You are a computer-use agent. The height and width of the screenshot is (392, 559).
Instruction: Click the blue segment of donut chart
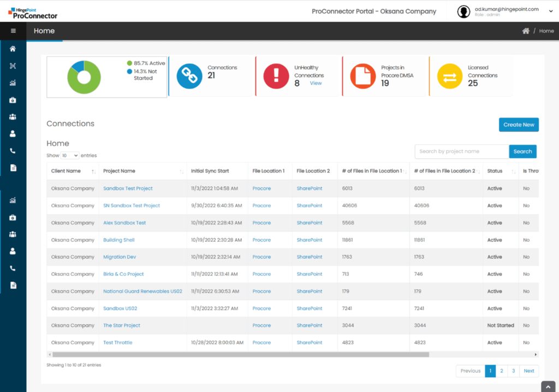(x=79, y=66)
